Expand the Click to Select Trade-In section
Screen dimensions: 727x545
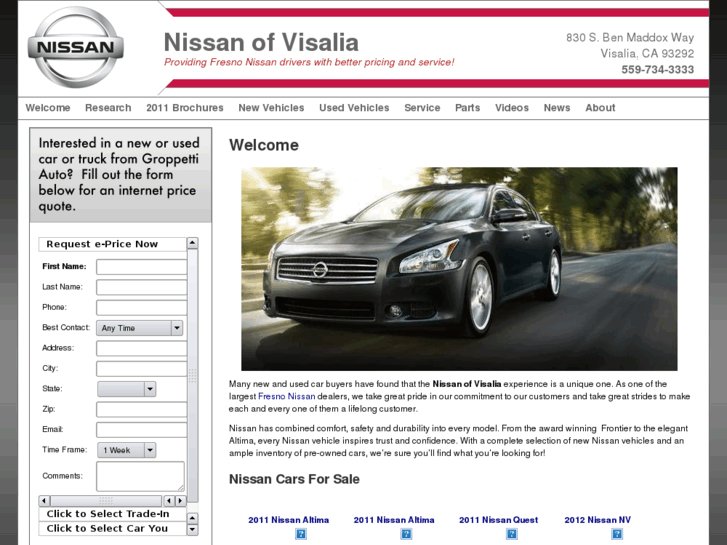[x=113, y=514]
